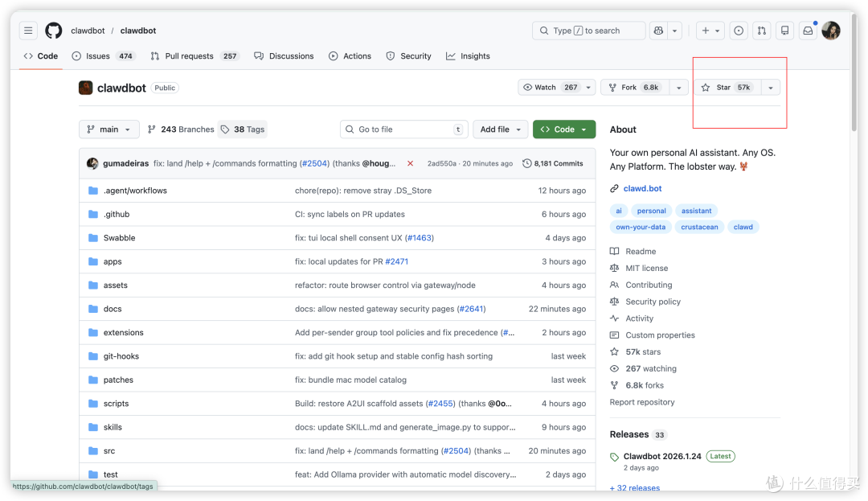This screenshot has width=868, height=501.
Task: Click the clawdbot repository avatar
Action: coord(86,88)
